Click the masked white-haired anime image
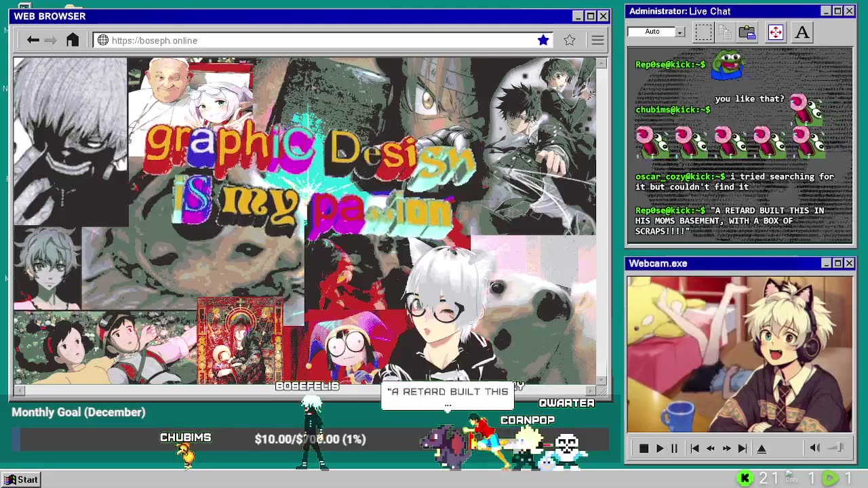 tap(70, 142)
